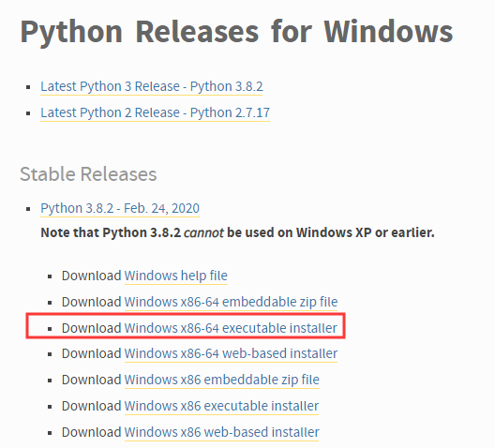Open the Latest Python 3 Release link
Image resolution: width=495 pixels, height=448 pixels.
click(152, 87)
